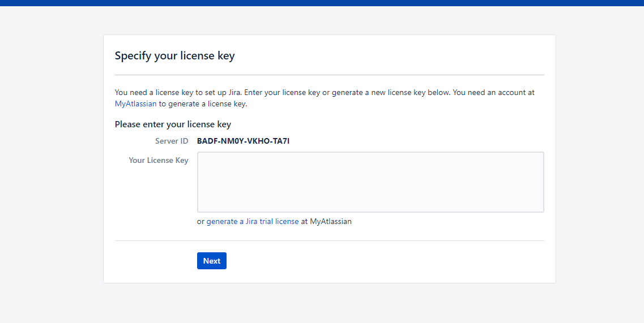
Task: Click the divider line under the page heading
Action: [330, 75]
